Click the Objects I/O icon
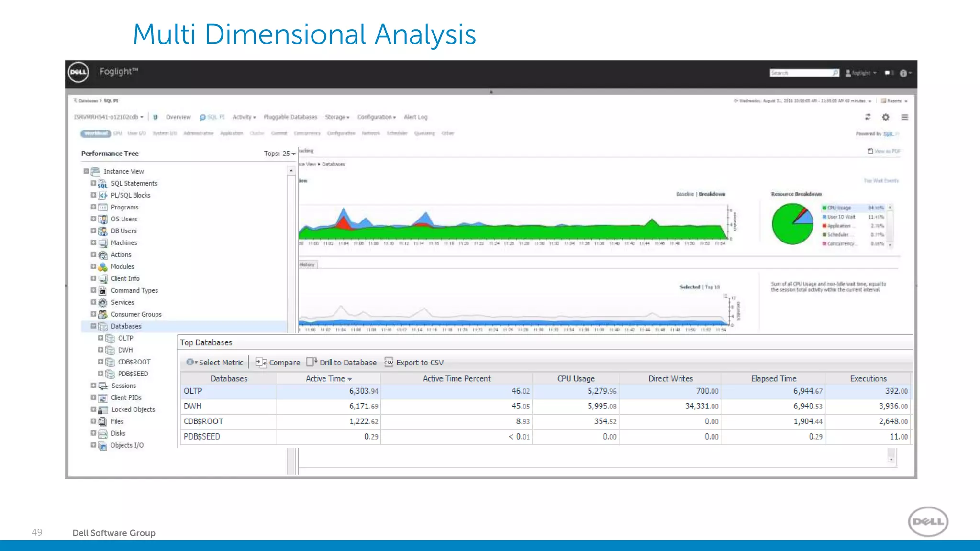The width and height of the screenshot is (980, 551). [x=102, y=445]
